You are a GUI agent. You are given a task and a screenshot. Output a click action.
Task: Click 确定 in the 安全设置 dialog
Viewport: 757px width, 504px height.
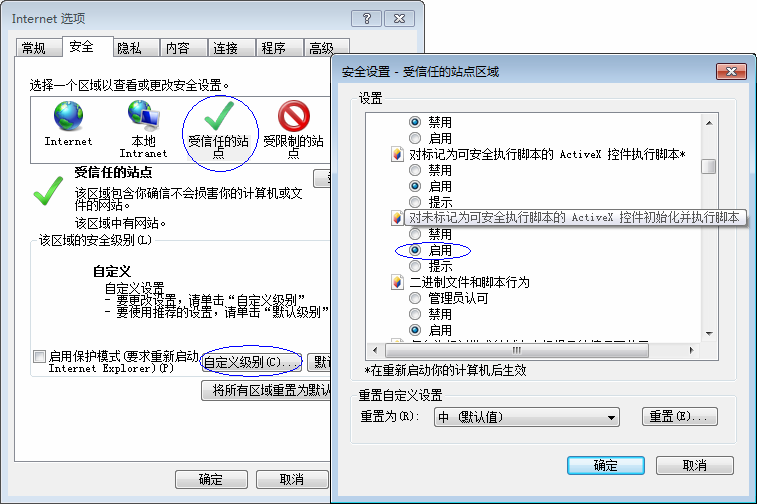(x=605, y=465)
